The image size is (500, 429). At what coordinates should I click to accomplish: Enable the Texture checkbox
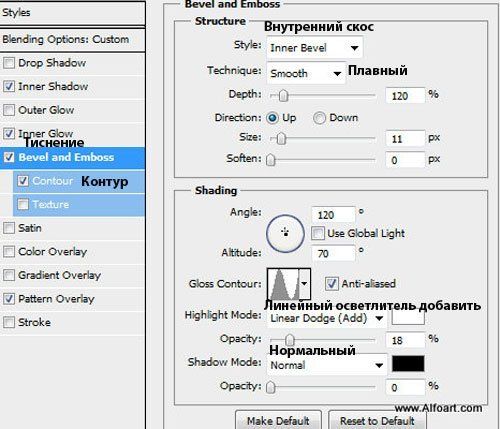click(23, 204)
